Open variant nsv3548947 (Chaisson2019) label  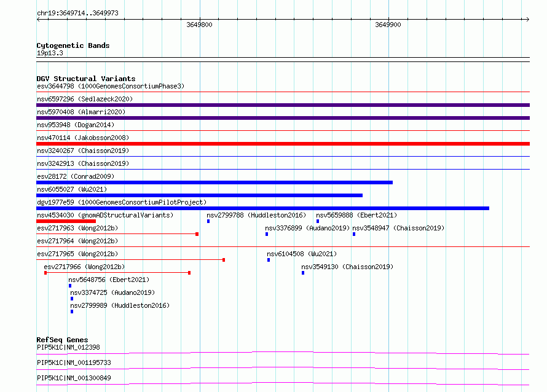tap(398, 228)
